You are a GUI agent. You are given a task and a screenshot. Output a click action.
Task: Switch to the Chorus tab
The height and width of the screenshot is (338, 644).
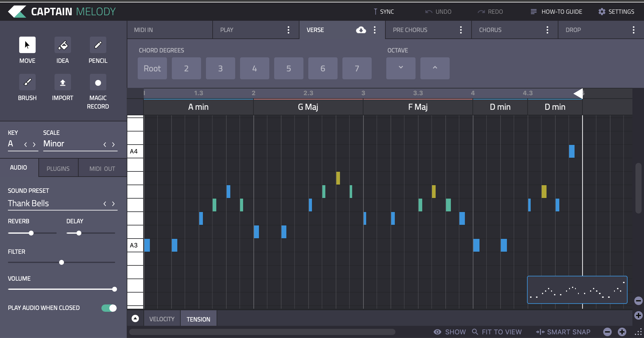pyautogui.click(x=515, y=30)
